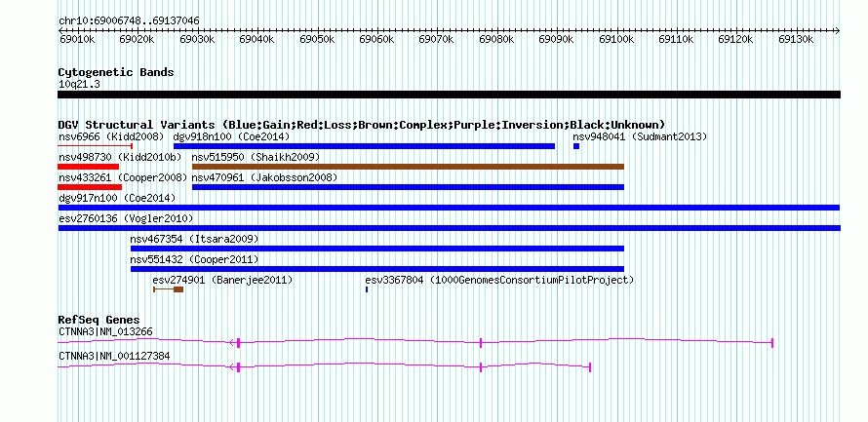
Task: Click the CTNNA3 NM_001127384 transcript line
Action: point(325,365)
